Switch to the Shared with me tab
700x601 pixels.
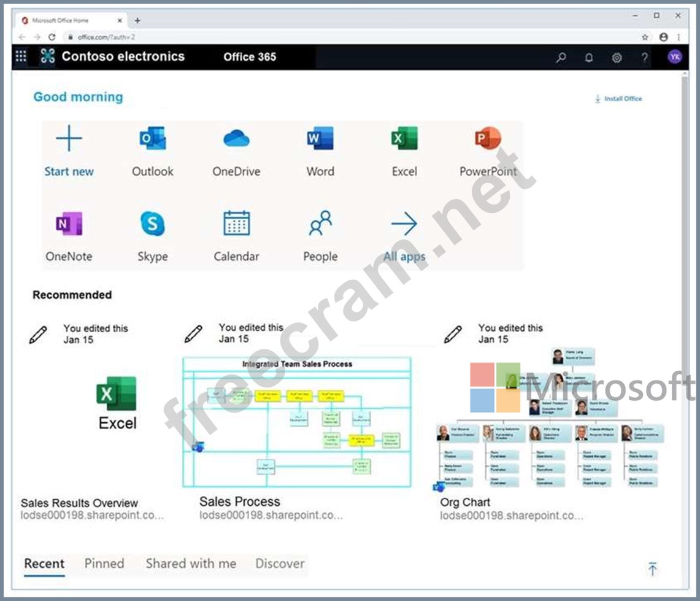[x=191, y=564]
